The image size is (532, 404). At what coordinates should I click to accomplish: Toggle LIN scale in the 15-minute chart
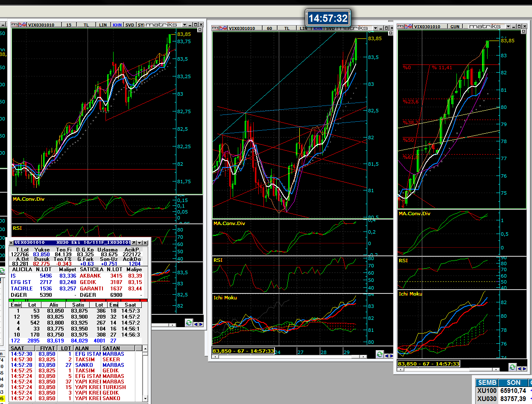click(x=103, y=25)
